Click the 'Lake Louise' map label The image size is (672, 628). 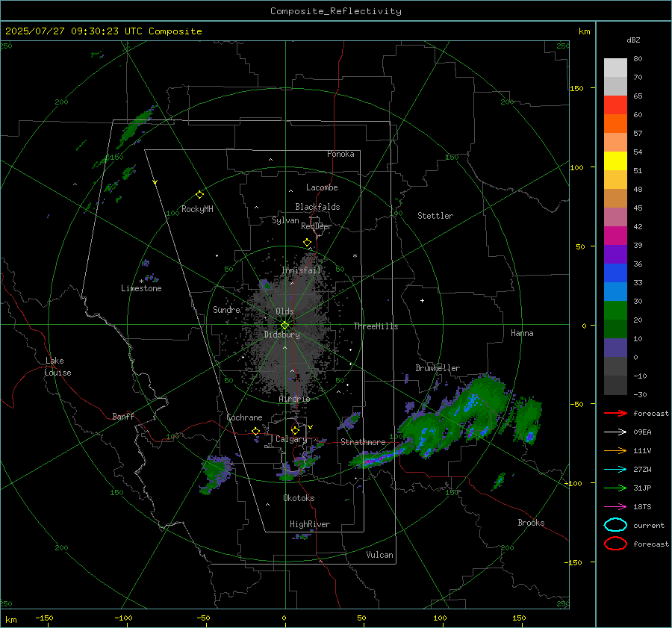pos(57,367)
